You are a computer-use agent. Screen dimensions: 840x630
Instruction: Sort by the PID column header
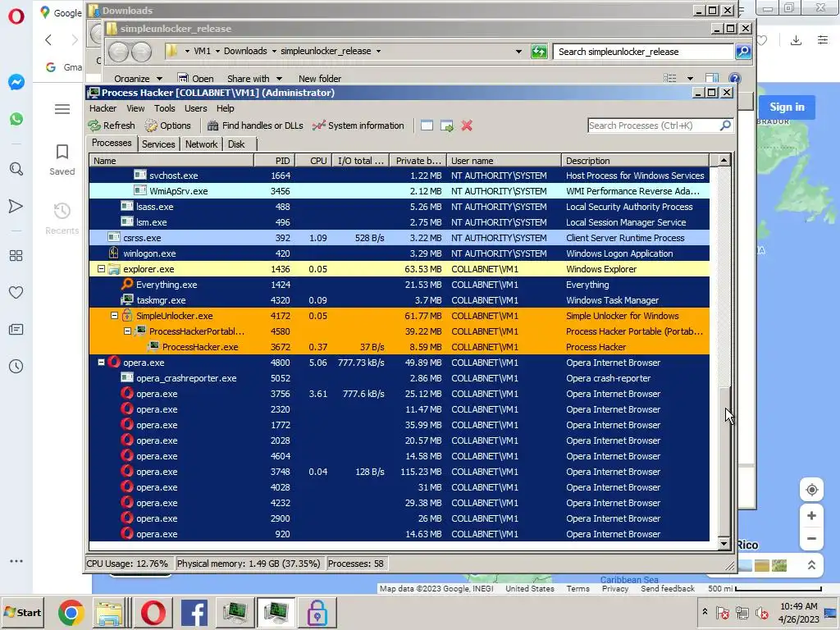pos(275,161)
